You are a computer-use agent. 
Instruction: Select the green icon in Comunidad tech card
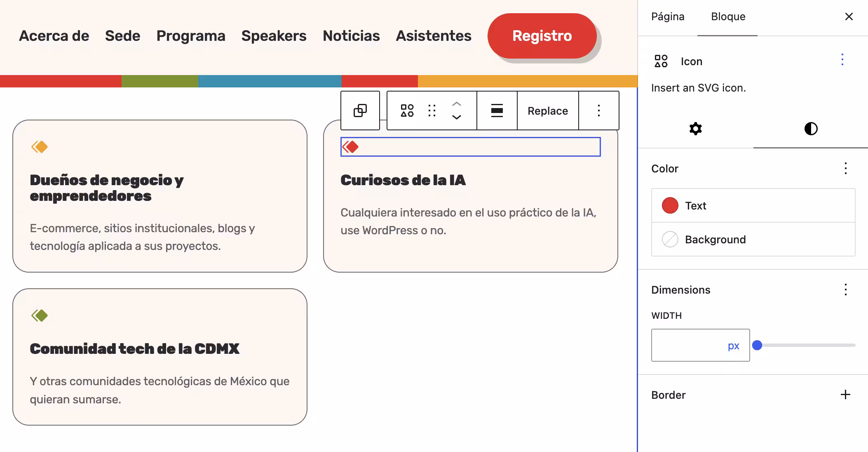(40, 315)
